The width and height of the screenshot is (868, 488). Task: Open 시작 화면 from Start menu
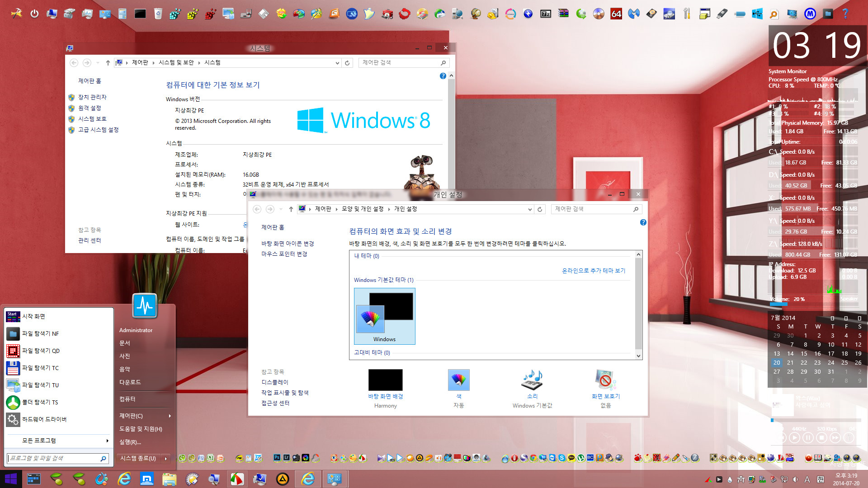point(58,316)
